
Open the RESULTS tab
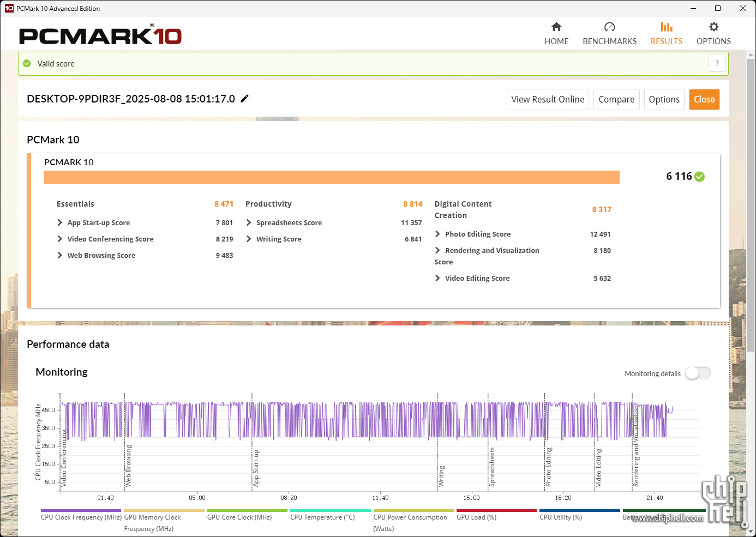(x=666, y=34)
